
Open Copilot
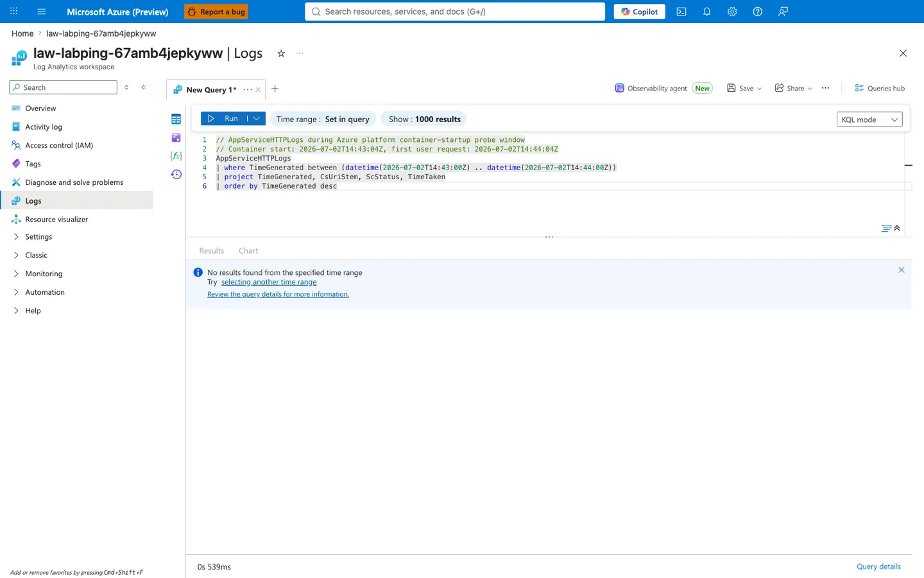coord(639,12)
